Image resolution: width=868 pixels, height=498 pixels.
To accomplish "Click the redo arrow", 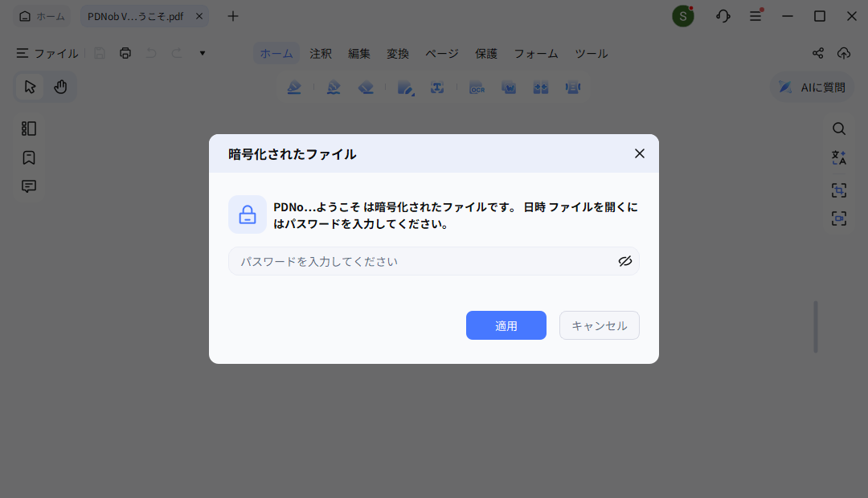I will click(177, 53).
